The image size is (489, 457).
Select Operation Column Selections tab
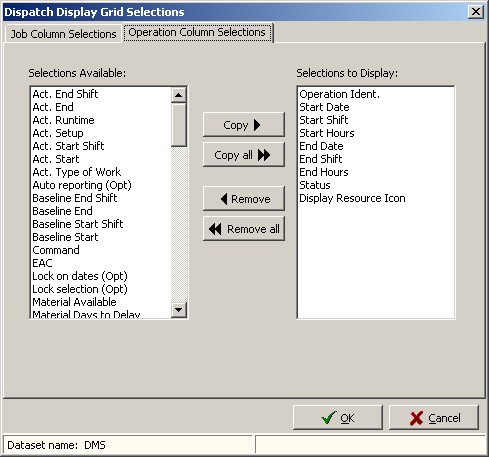(197, 32)
